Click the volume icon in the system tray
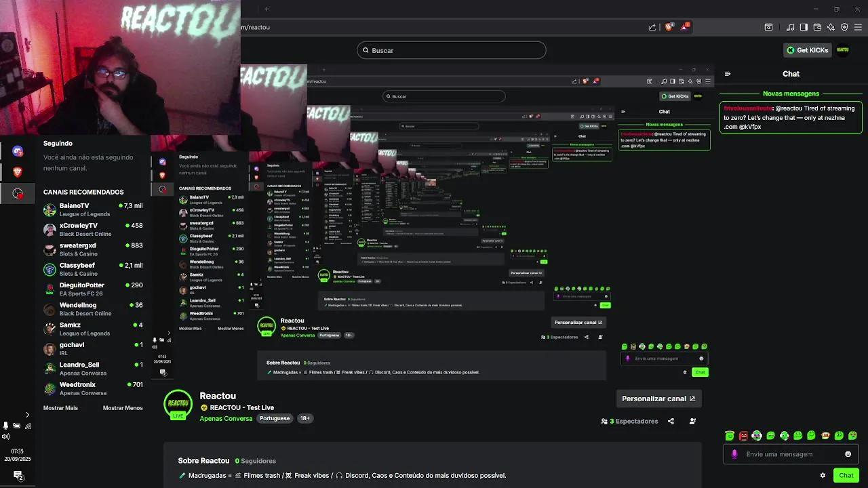This screenshot has height=488, width=868. pos(6,436)
